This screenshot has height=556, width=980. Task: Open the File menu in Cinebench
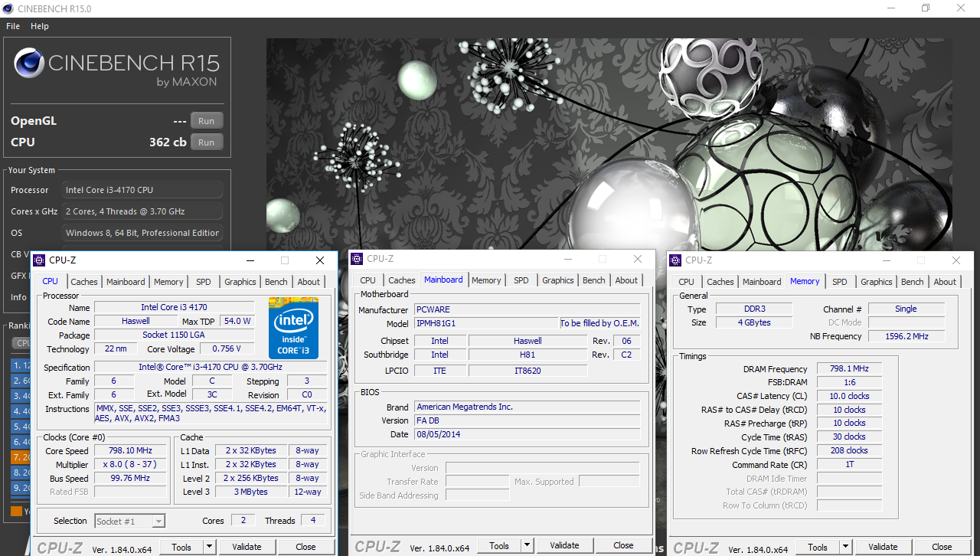tap(13, 26)
